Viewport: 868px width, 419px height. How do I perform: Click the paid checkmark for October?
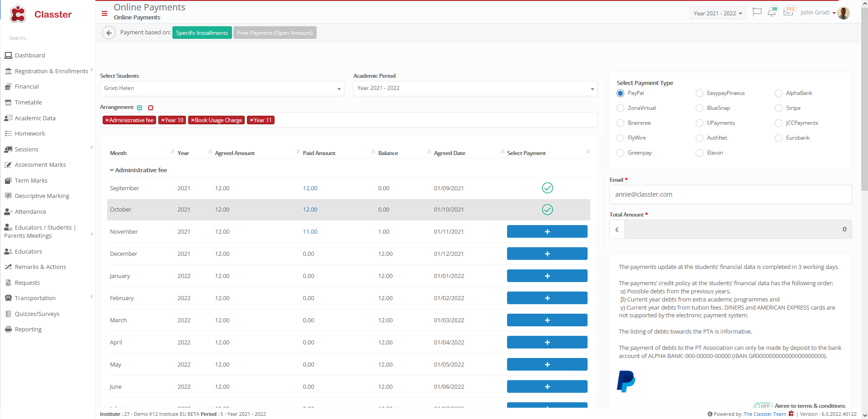[x=547, y=210]
